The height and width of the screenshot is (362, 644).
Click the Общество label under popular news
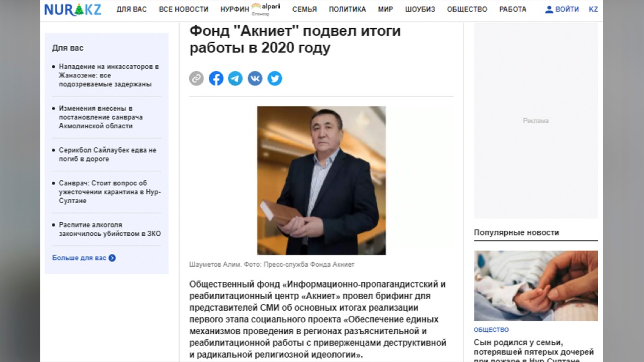pos(492,330)
